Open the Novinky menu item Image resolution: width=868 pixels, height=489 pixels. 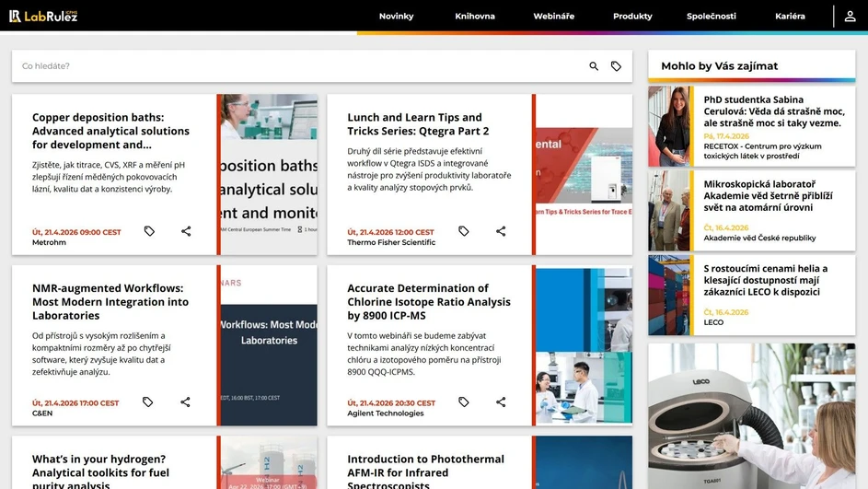tap(397, 17)
